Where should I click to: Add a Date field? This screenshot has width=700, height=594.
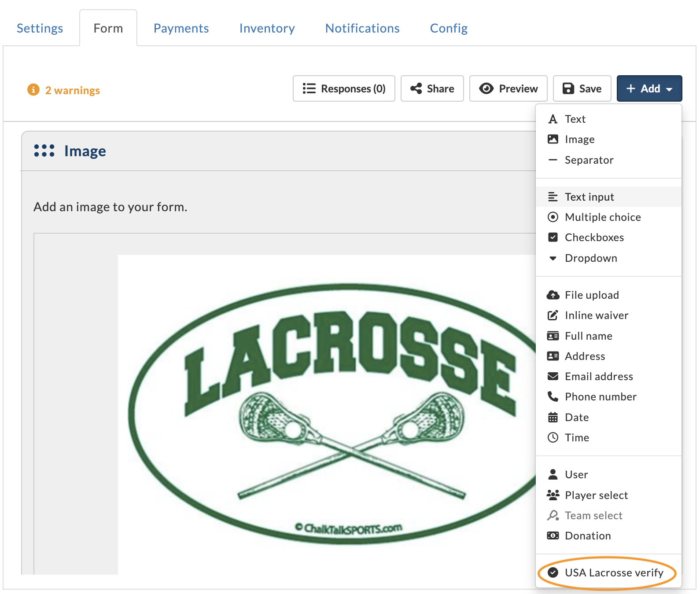(x=608, y=417)
